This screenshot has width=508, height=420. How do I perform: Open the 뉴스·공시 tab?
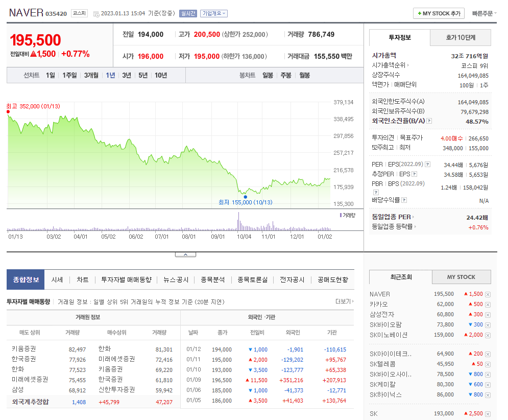[x=176, y=279]
